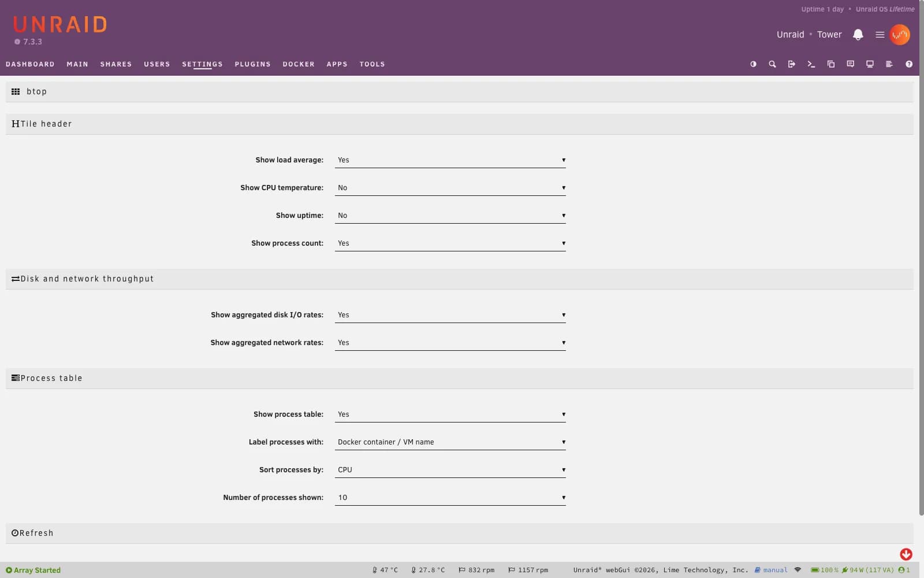924x578 pixels.
Task: Open the Tools tab
Action: [x=372, y=64]
